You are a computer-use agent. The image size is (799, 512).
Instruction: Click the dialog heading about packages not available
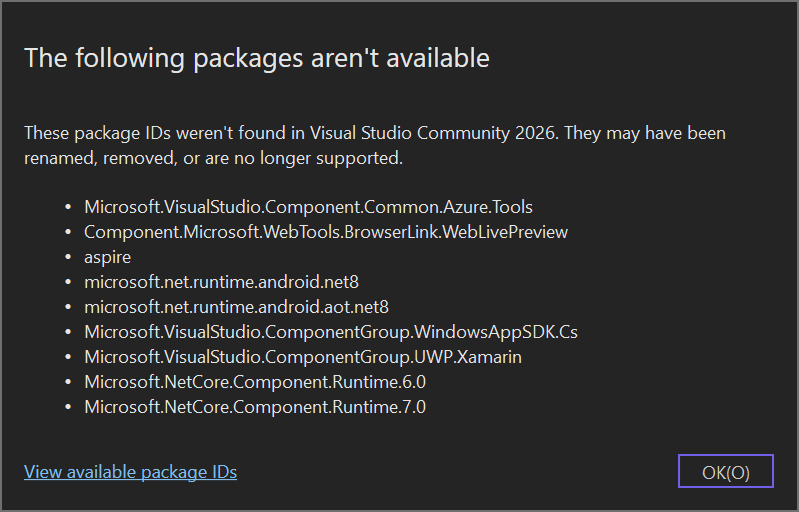[257, 58]
